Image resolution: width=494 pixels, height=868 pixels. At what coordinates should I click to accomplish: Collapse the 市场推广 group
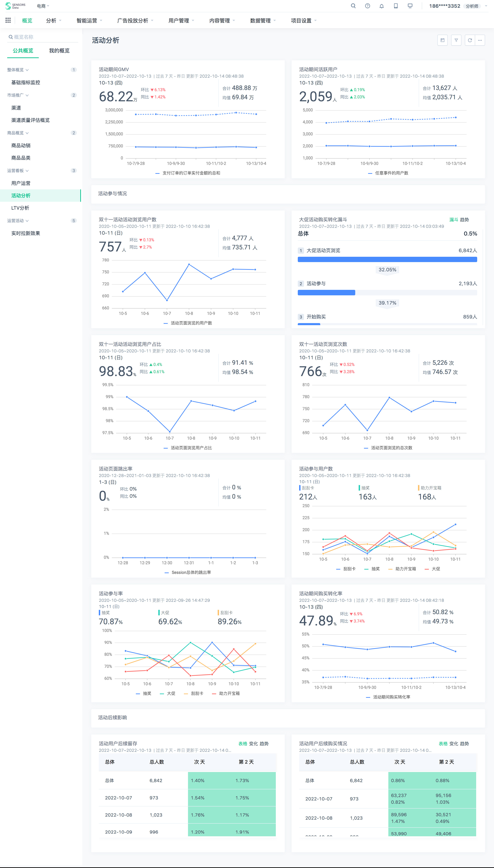coord(18,95)
